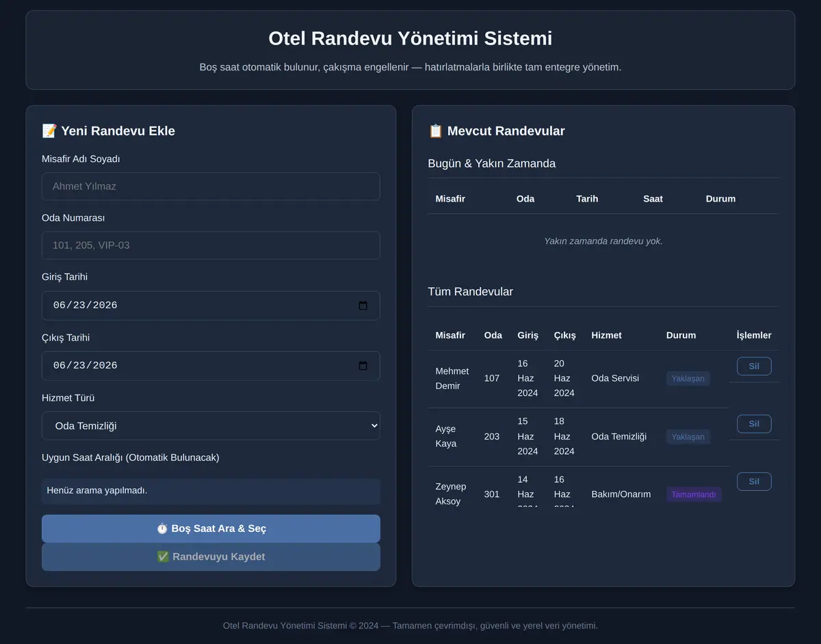Click the Çıkış column header
821x644 pixels.
click(x=565, y=336)
